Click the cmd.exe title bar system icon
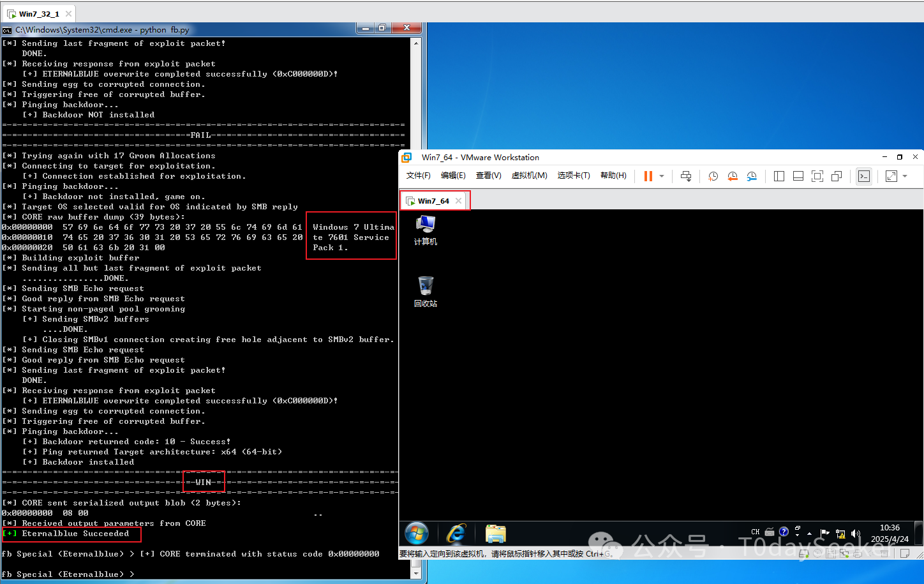Screen dimensions: 924x584 pyautogui.click(x=7, y=30)
